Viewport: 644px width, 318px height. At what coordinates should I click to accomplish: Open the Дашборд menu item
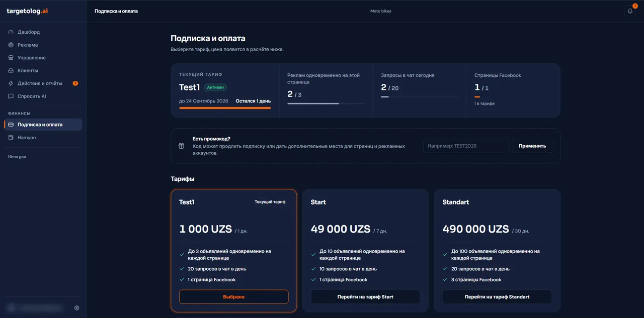pos(43,32)
